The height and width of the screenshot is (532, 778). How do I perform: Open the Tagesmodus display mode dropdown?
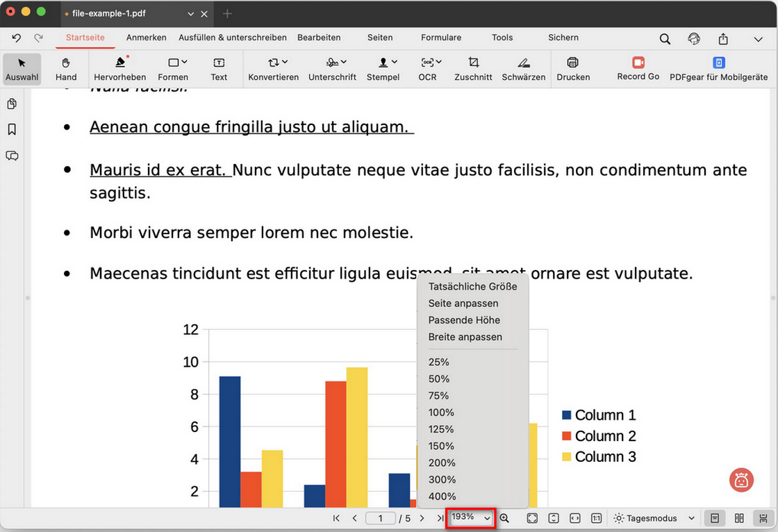coord(654,518)
